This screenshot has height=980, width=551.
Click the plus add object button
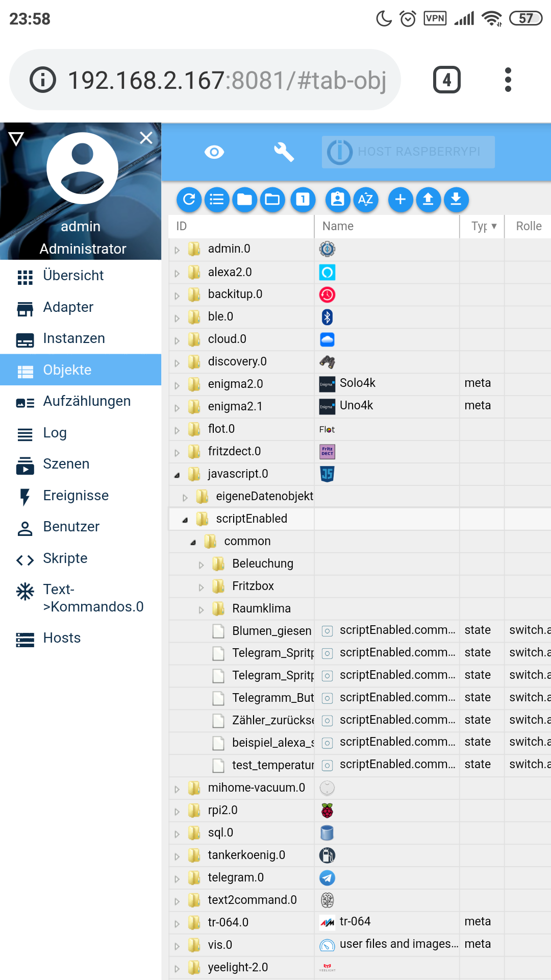(x=400, y=200)
